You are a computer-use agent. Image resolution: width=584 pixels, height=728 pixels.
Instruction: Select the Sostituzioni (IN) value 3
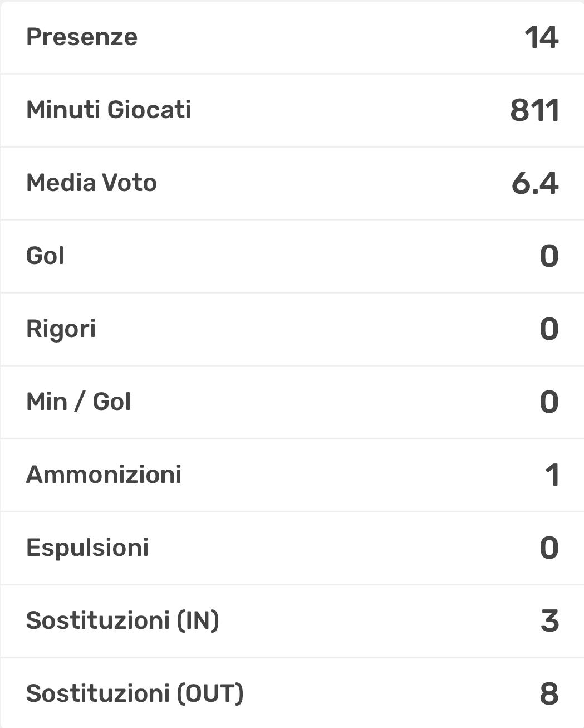tap(549, 620)
